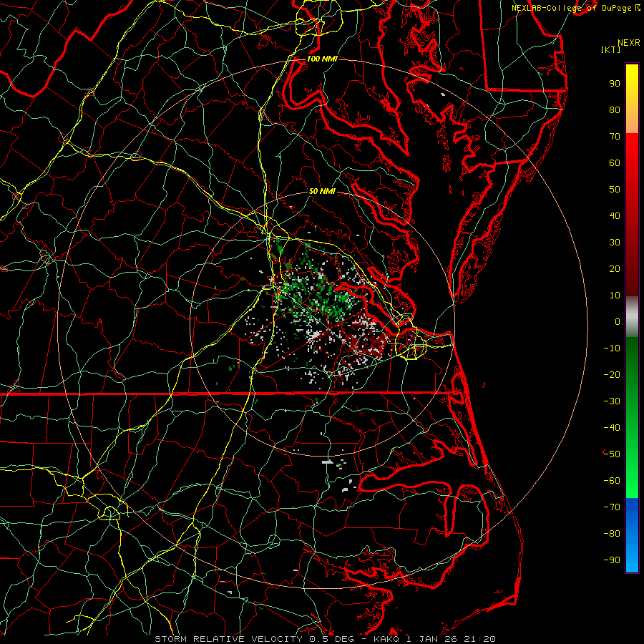Click the "-60" scale label
The image size is (644, 644).
(x=612, y=481)
